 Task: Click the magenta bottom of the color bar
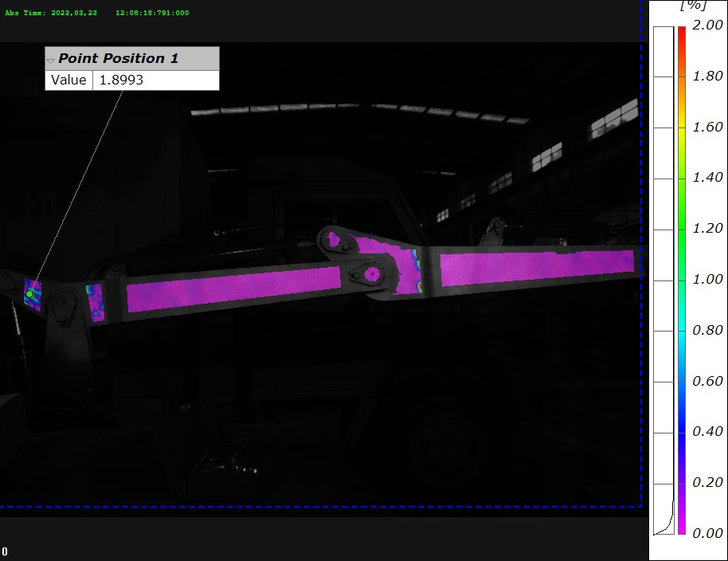click(x=681, y=528)
